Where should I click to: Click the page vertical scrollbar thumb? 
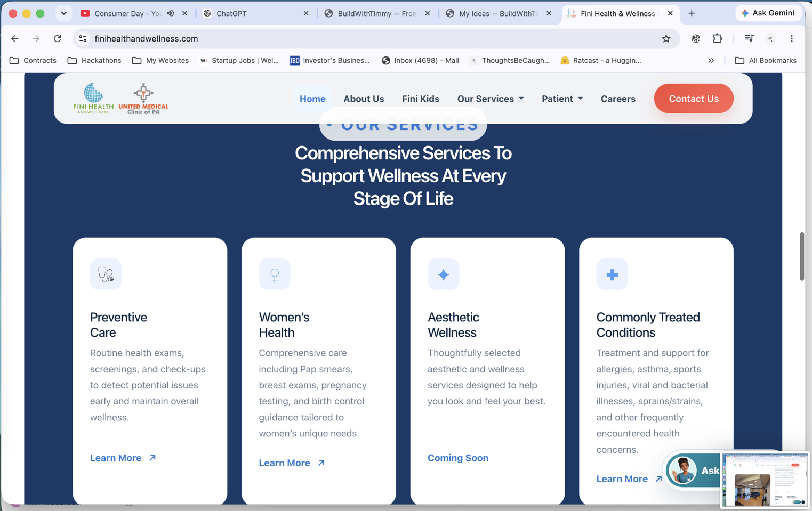coord(801,256)
